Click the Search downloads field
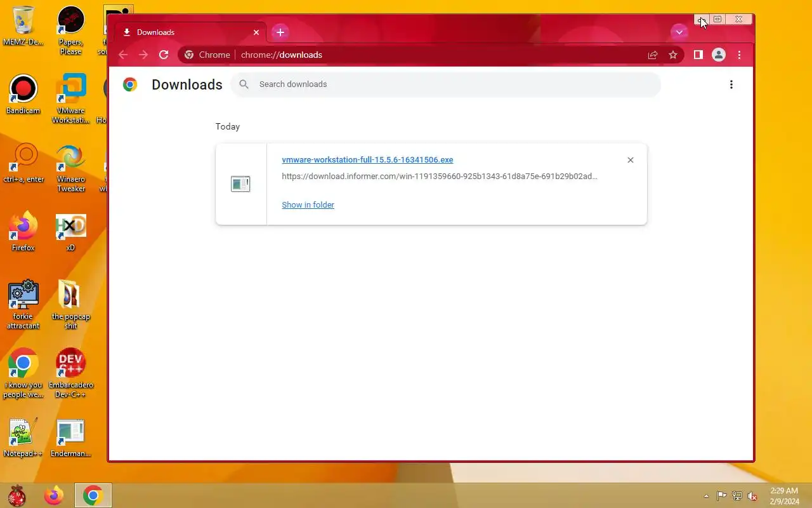Image resolution: width=812 pixels, height=508 pixels. click(446, 84)
